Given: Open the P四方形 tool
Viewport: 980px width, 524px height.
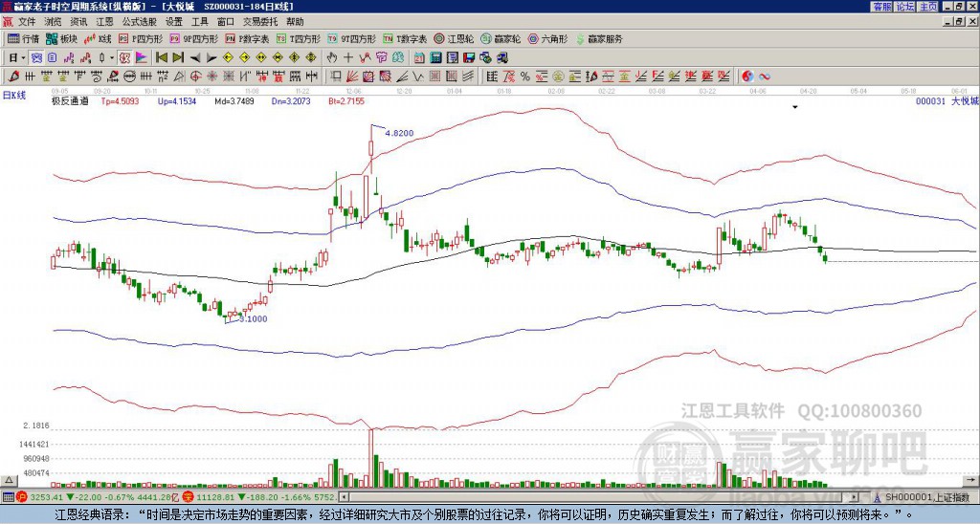Looking at the screenshot, I should click(140, 38).
